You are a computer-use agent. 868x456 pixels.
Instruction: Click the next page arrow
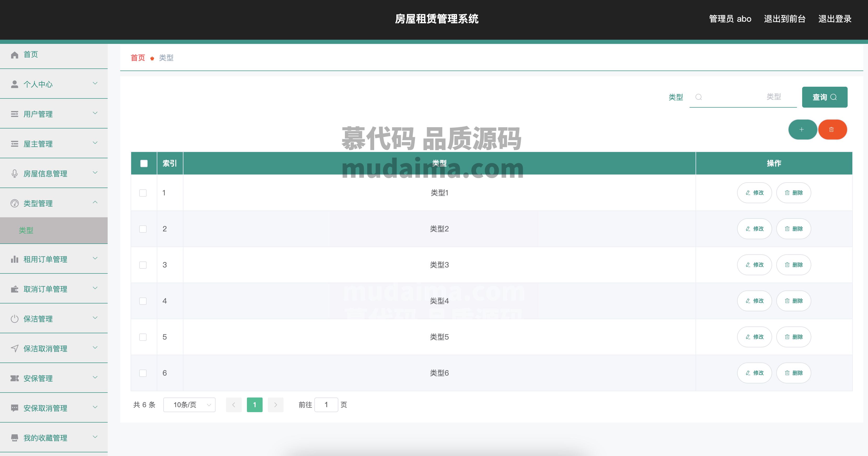coord(276,405)
